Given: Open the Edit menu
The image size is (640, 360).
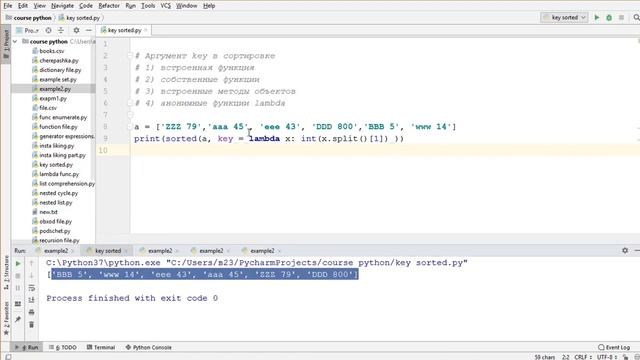Looking at the screenshot, I should (23, 6).
